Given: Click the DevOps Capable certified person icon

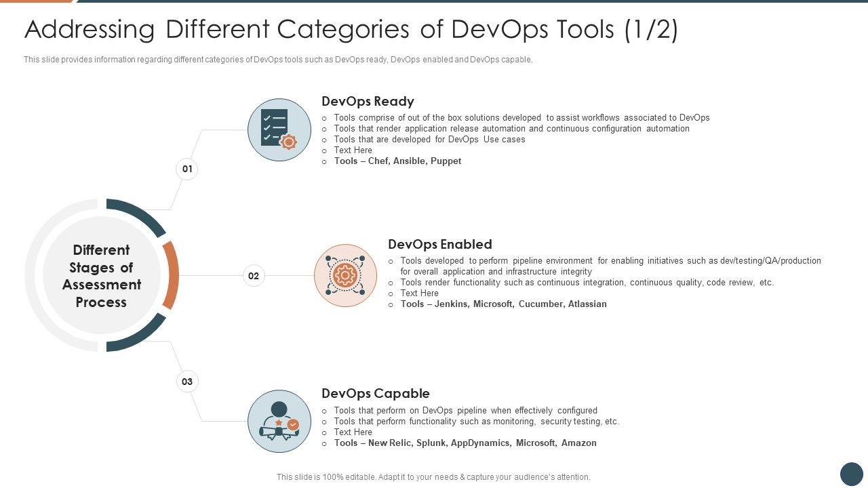Looking at the screenshot, I should point(279,421).
